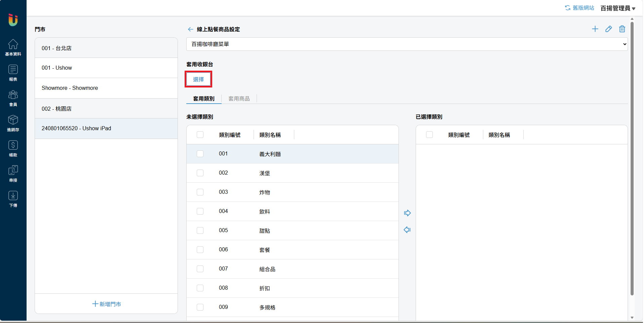The width and height of the screenshot is (644, 323).
Task: Click the pencil edit icon
Action: [x=608, y=29]
